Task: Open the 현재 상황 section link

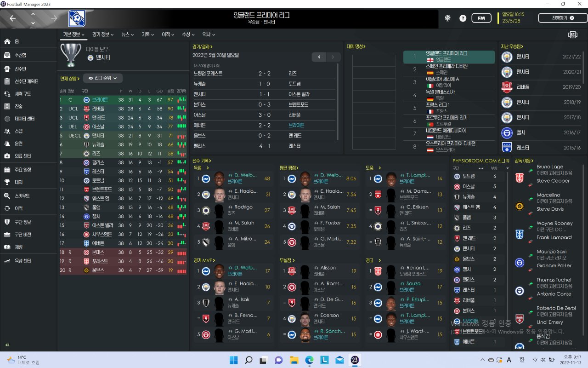Action: click(70, 79)
